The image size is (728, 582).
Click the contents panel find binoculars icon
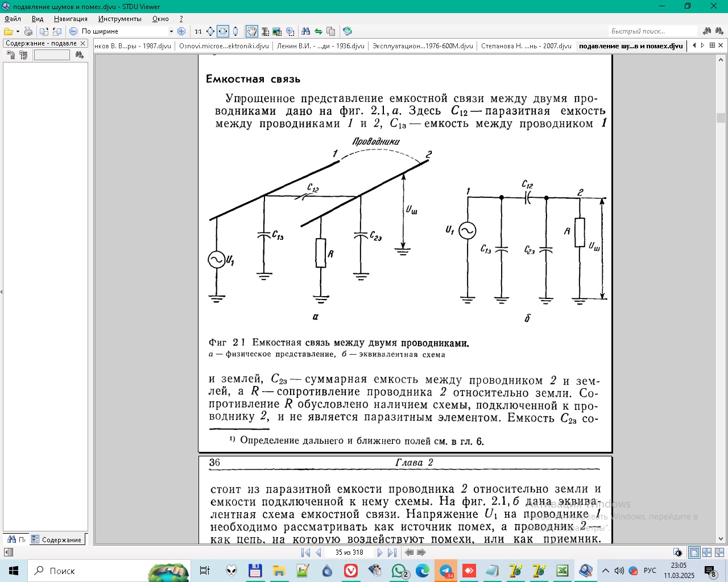coord(80,55)
